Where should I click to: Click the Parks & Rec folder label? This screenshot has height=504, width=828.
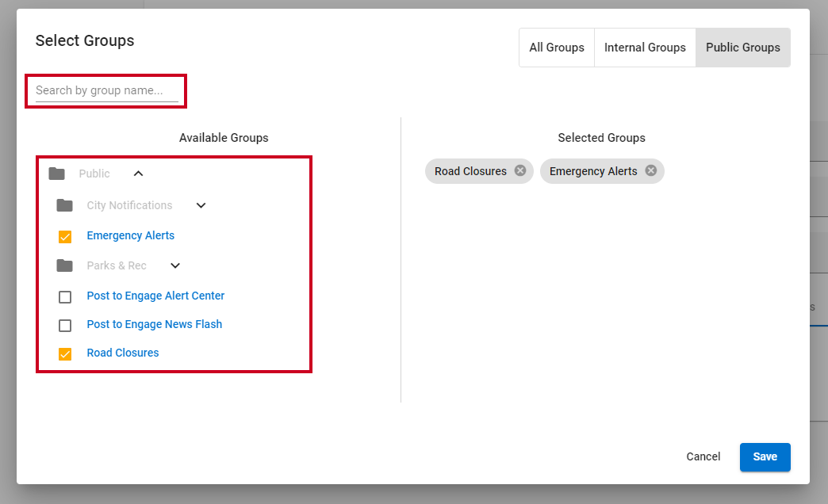click(x=116, y=265)
